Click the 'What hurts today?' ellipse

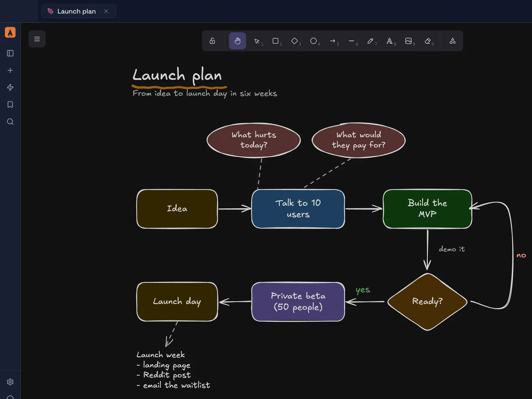coord(254,140)
